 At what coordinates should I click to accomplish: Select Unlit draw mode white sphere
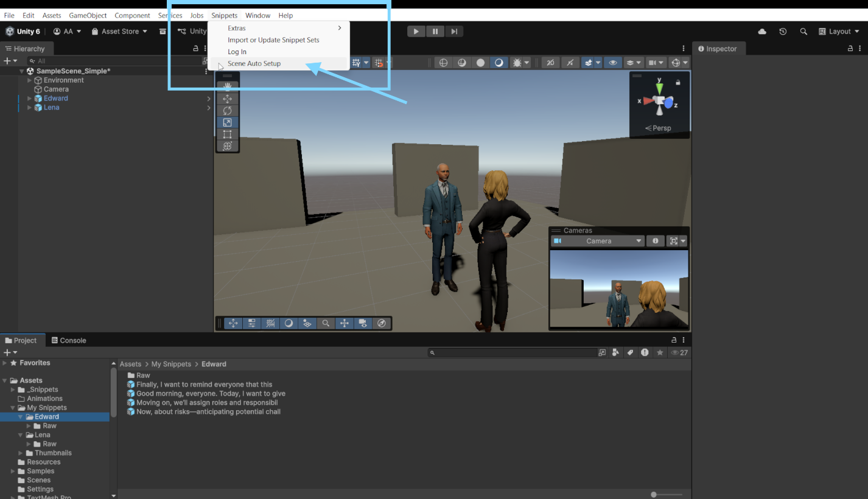point(480,63)
